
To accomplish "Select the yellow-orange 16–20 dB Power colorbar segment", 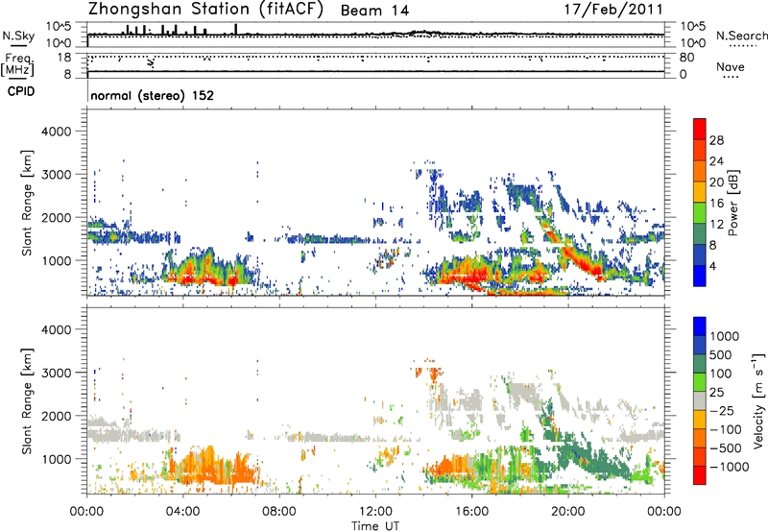I will 700,192.
